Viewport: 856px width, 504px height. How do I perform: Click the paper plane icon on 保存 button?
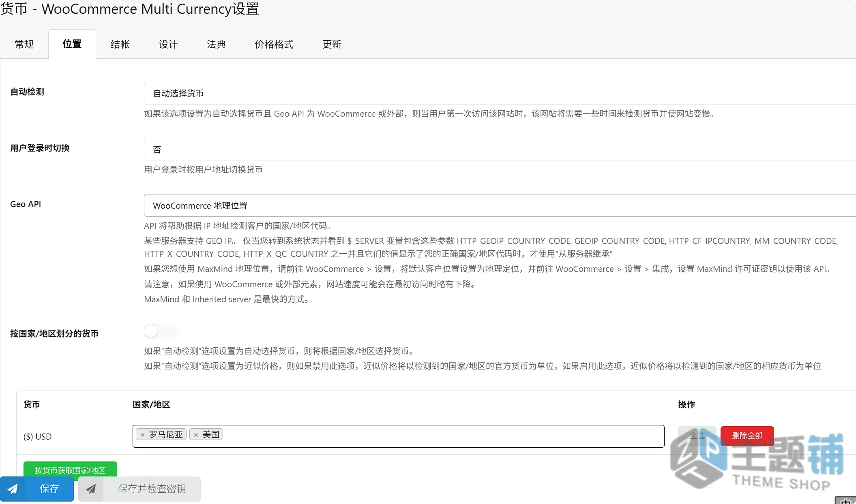point(13,489)
